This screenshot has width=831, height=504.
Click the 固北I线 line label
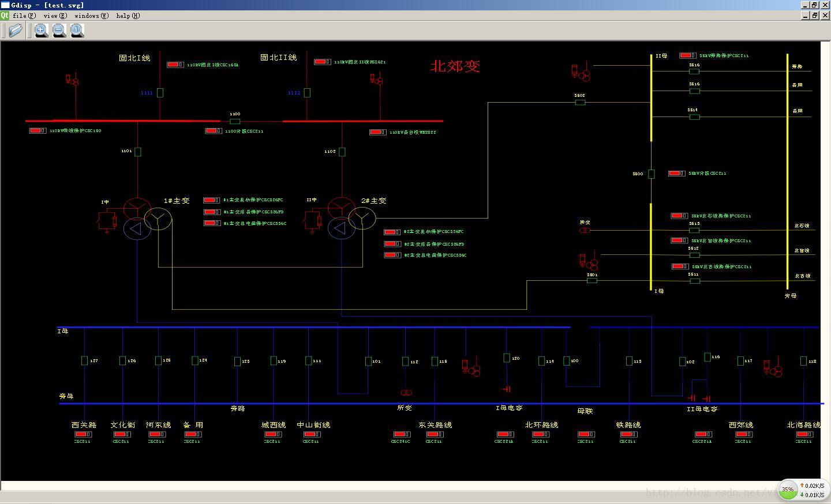(x=134, y=58)
